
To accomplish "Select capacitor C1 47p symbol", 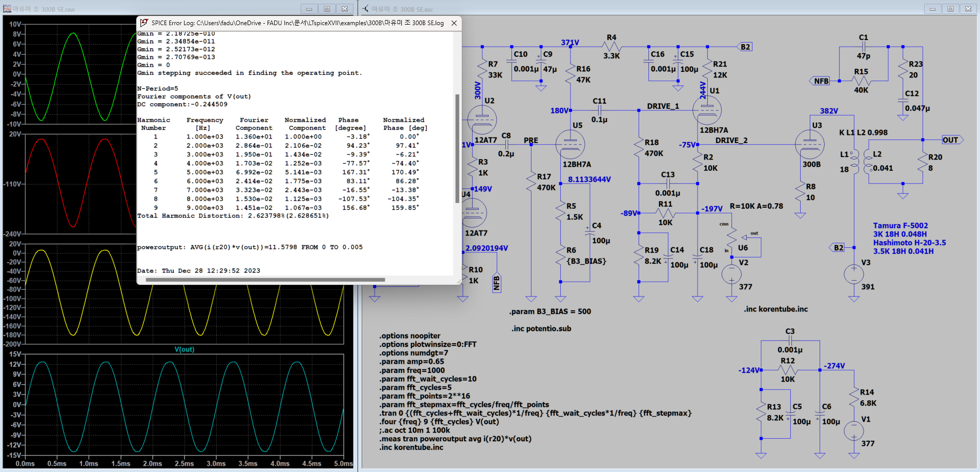I will (x=864, y=47).
